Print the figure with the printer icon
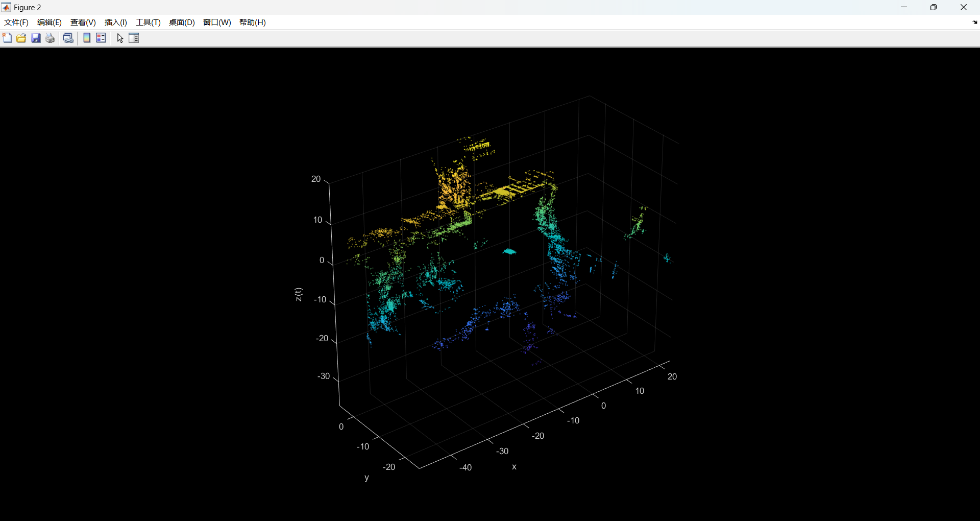The image size is (980, 521). pos(50,38)
